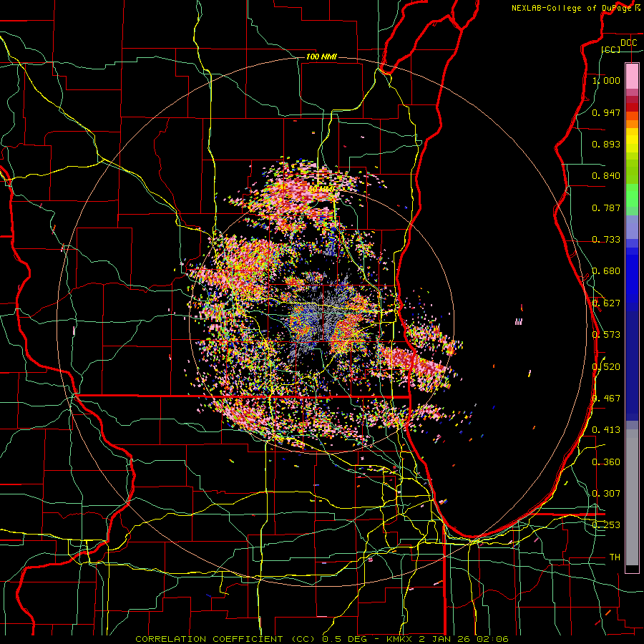Select the 1.000 value on the legend
This screenshot has height=644, width=644.
[606, 81]
